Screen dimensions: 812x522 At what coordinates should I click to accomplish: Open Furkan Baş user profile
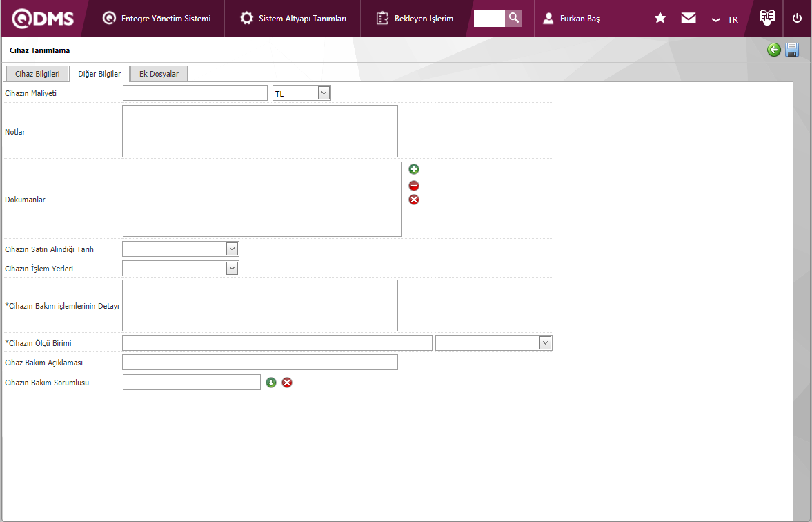pos(571,19)
